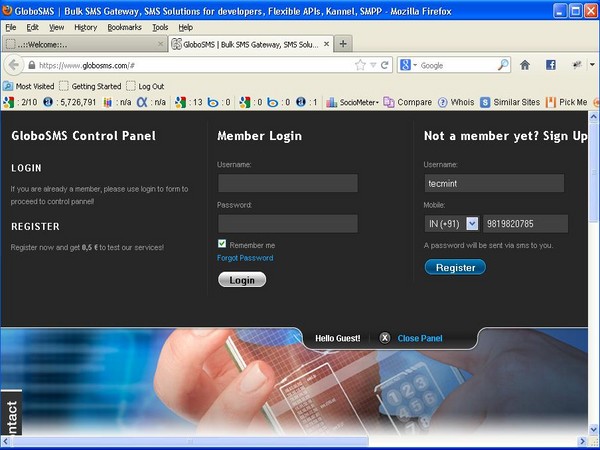Open the Log Out bookmark
600x450 pixels.
(145, 86)
